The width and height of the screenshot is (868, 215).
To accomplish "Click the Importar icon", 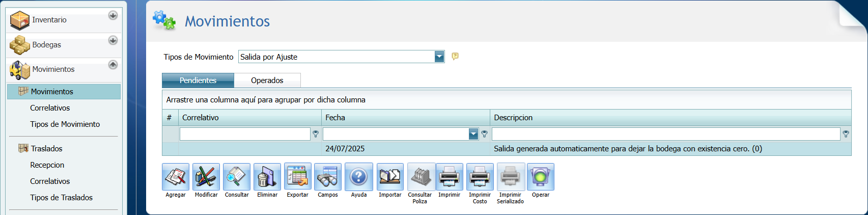I will tap(390, 177).
